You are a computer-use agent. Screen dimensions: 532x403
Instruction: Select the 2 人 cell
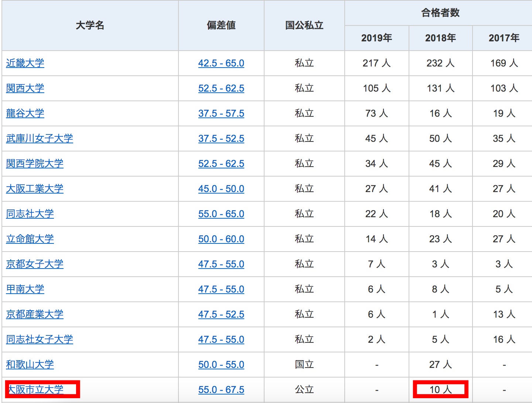377,339
